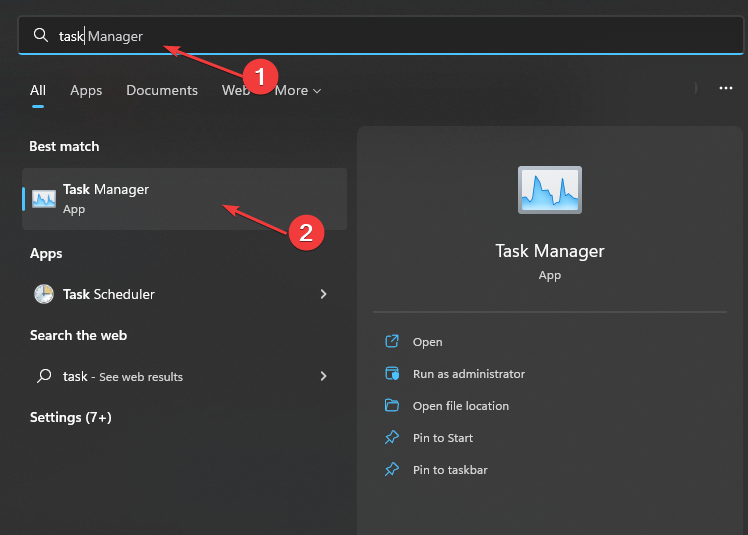
Task: Expand the web results chevron
Action: (x=323, y=376)
